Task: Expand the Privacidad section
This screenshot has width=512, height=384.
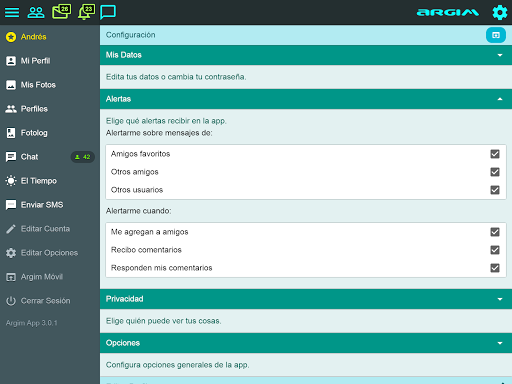Action: click(306, 299)
